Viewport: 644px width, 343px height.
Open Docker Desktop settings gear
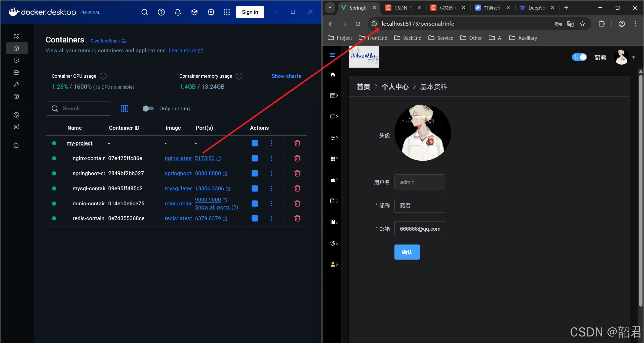211,12
